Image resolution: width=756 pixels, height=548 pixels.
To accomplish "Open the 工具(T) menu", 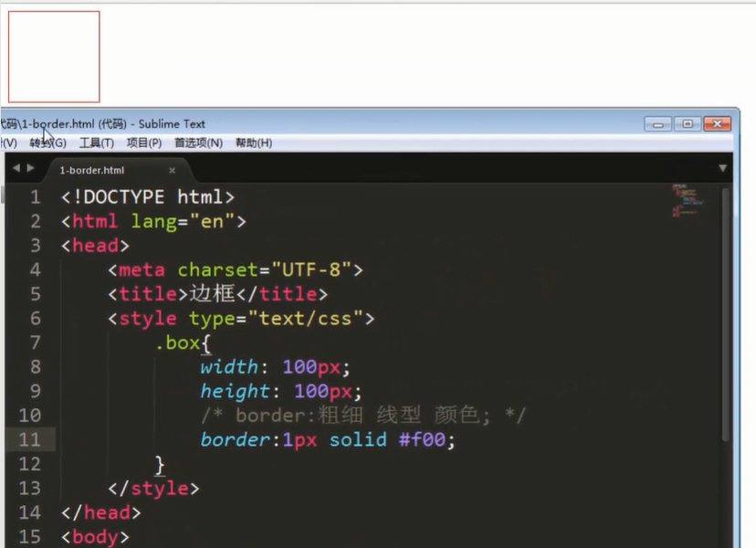I will coord(95,142).
